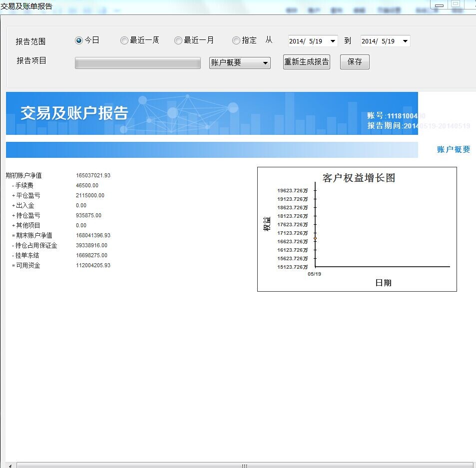Click the 账户概要 section heading
Screen dimensions: 476x468
[x=454, y=149]
